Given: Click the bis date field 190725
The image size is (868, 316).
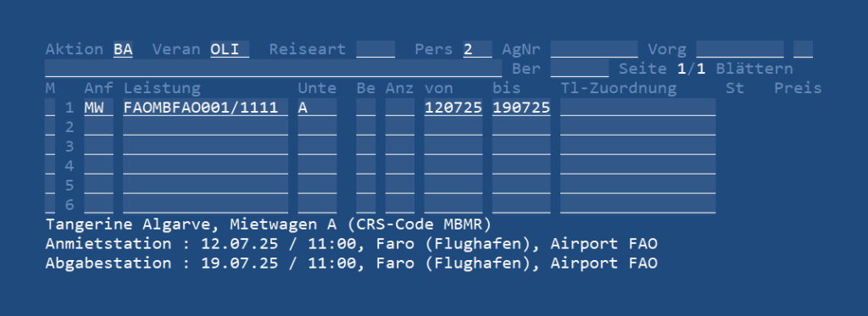Looking at the screenshot, I should [x=521, y=108].
